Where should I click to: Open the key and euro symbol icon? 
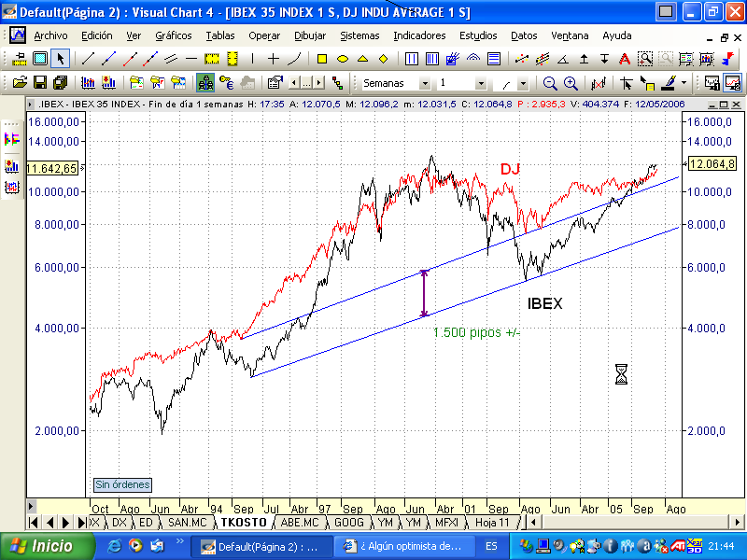tap(227, 83)
